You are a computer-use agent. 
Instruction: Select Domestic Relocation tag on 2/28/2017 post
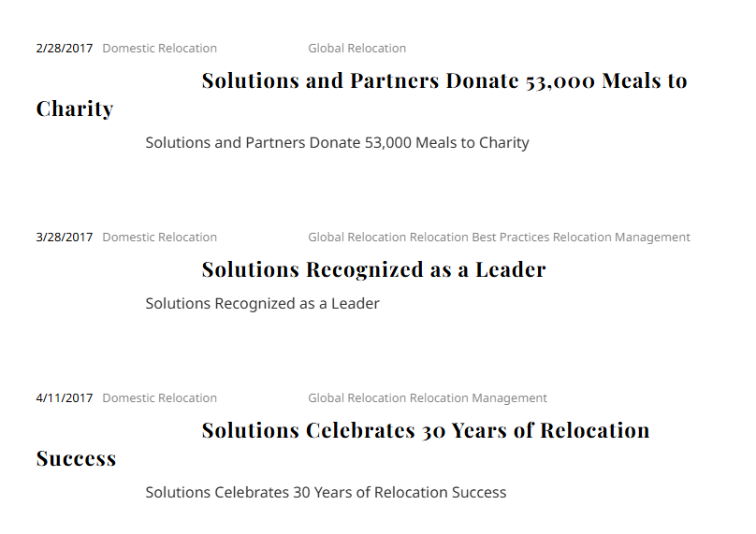159,49
